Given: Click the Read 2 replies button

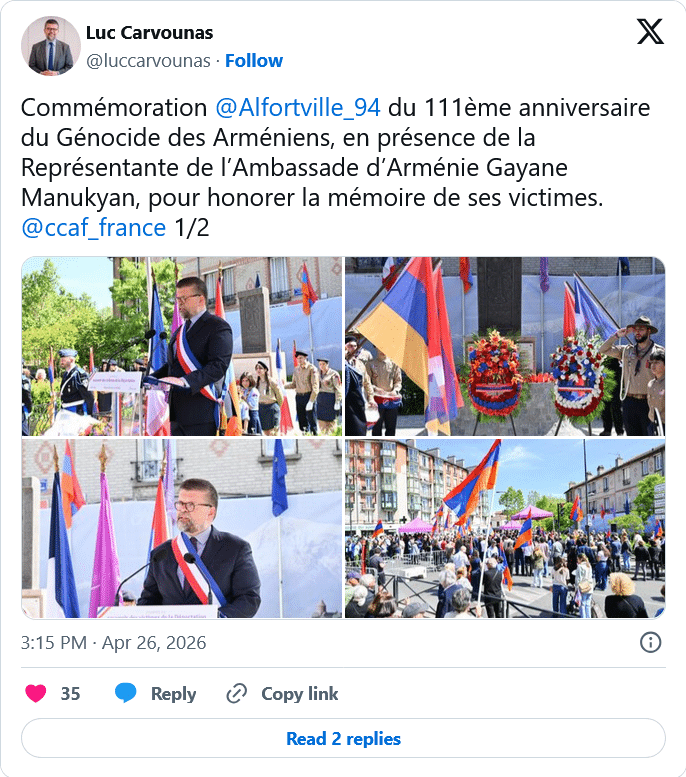Looking at the screenshot, I should pyautogui.click(x=343, y=738).
